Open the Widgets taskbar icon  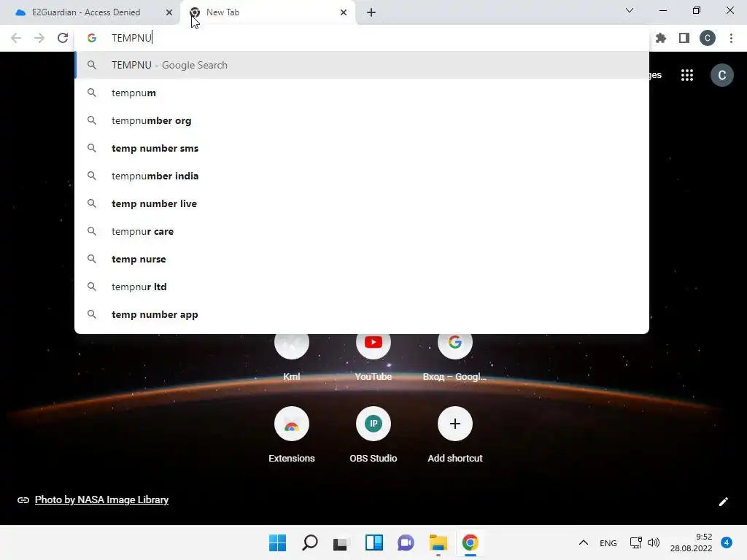tap(374, 542)
